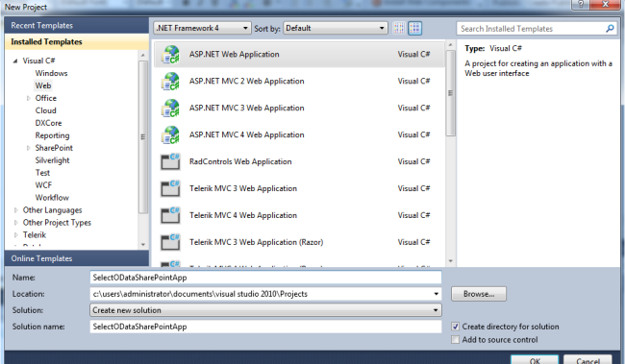The width and height of the screenshot is (625, 364).
Task: Open the Online Templates section
Action: (x=77, y=258)
